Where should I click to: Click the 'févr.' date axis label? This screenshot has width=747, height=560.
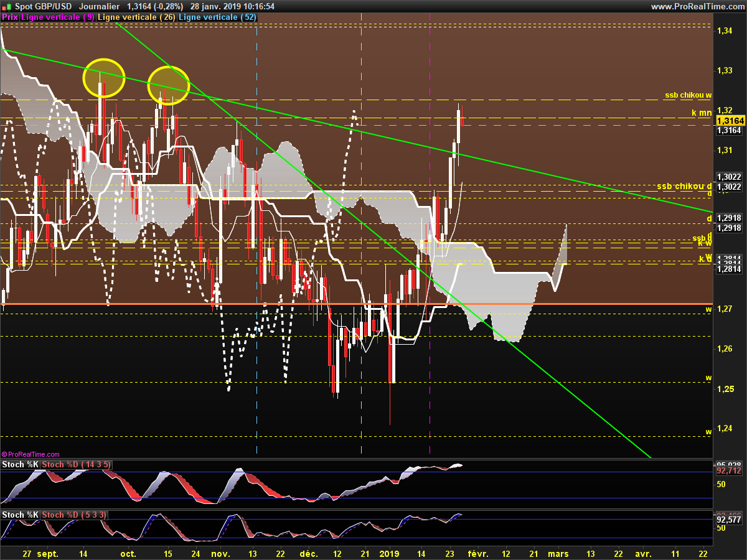pos(478,553)
